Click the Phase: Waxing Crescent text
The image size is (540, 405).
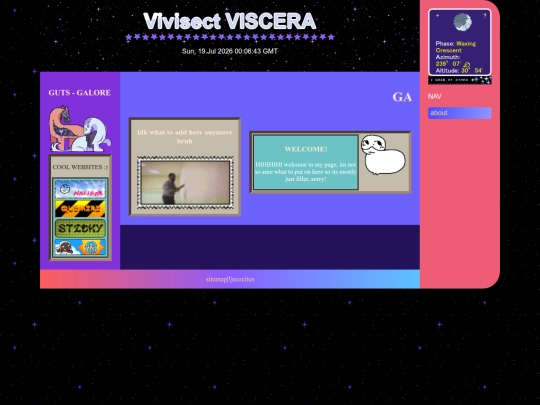click(x=455, y=47)
